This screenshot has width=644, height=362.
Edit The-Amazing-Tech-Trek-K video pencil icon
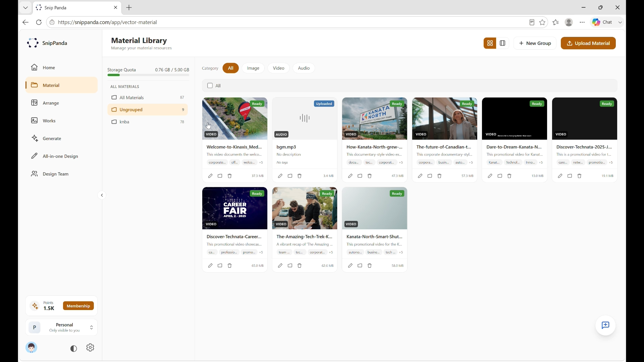(x=280, y=266)
